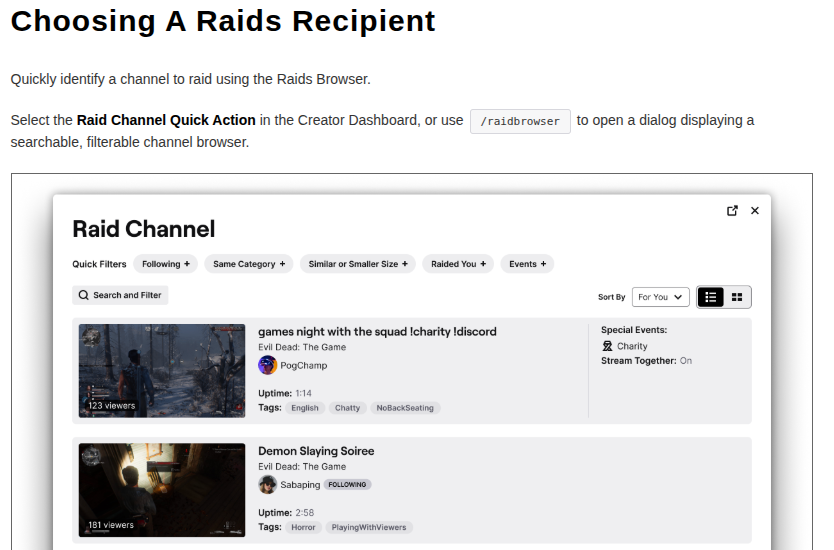This screenshot has width=834, height=550.
Task: Click PogChamp channel avatar
Action: tap(268, 365)
